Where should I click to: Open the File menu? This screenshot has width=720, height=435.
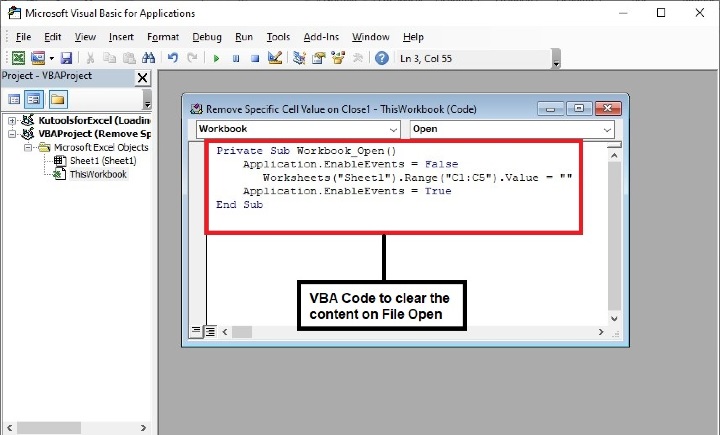[23, 37]
